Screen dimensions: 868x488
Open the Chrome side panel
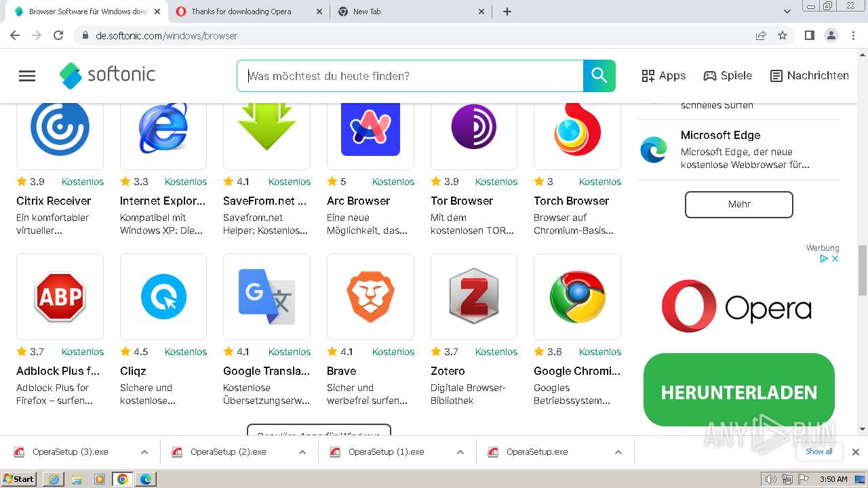coord(809,35)
